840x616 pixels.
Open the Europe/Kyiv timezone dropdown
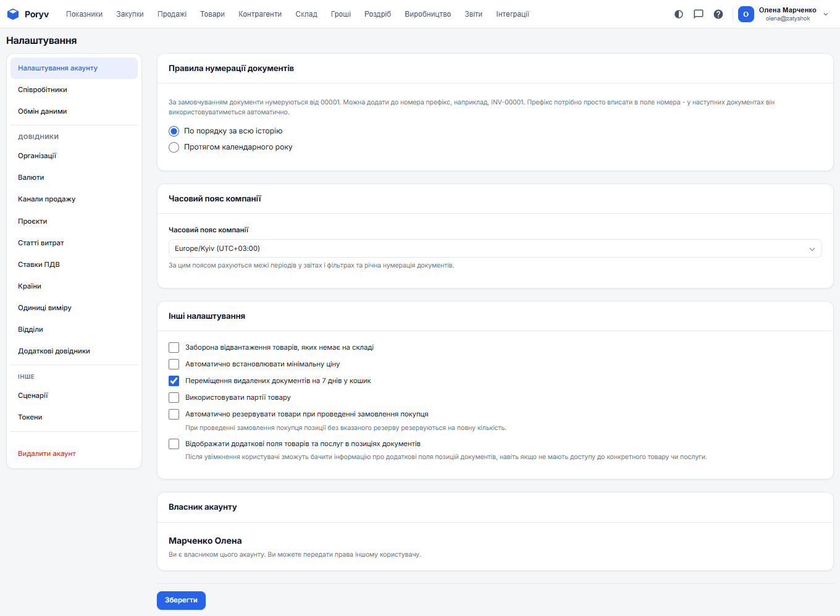click(x=495, y=248)
